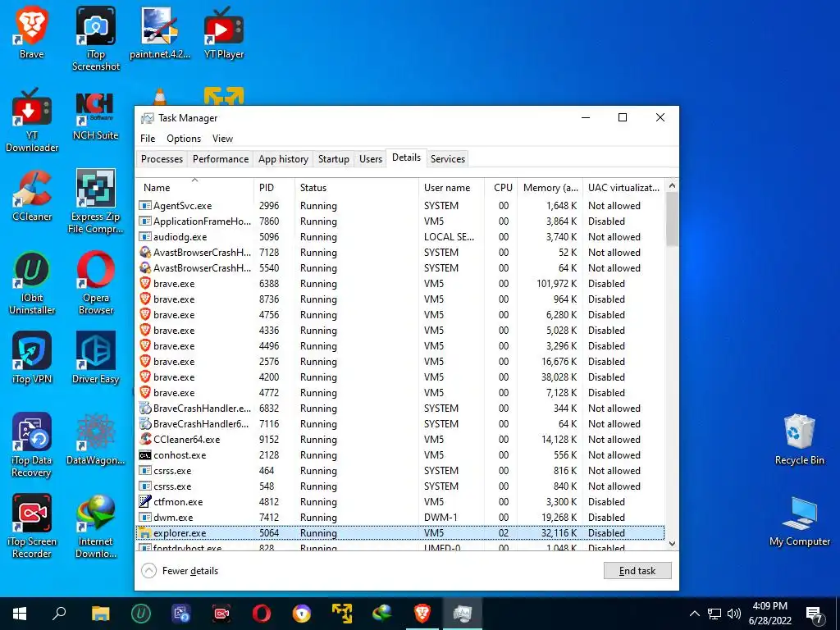Open the paint.net desktop shortcut

pos(160,33)
